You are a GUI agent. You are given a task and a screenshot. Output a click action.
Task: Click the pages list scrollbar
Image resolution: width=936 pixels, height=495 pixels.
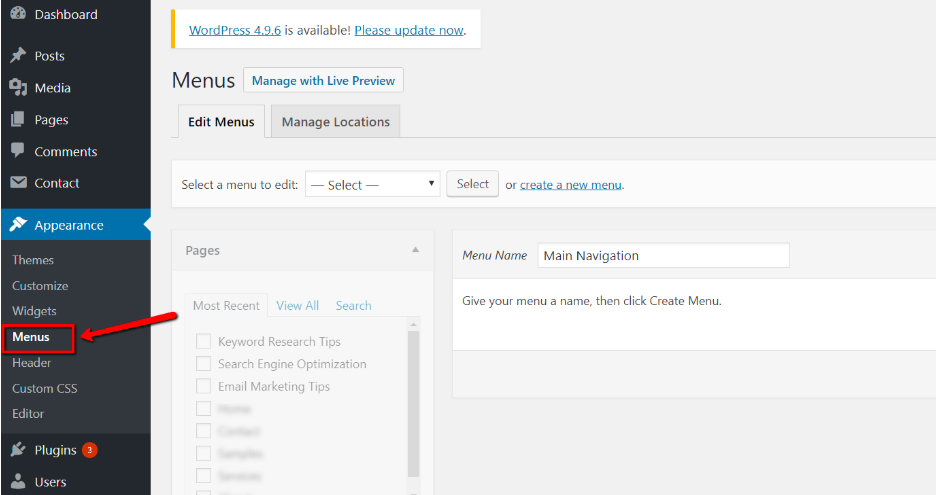click(413, 404)
